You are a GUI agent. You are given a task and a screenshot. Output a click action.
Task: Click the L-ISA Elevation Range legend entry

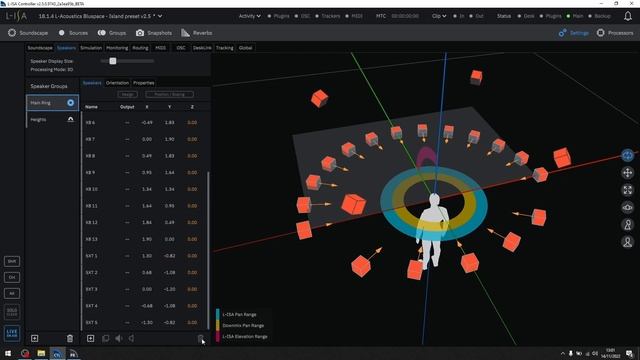coord(245,337)
